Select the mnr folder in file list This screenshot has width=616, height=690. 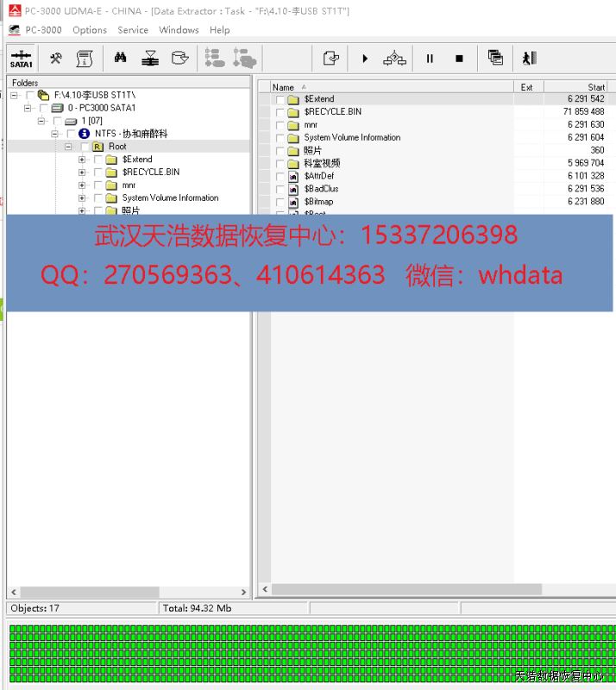tap(311, 125)
